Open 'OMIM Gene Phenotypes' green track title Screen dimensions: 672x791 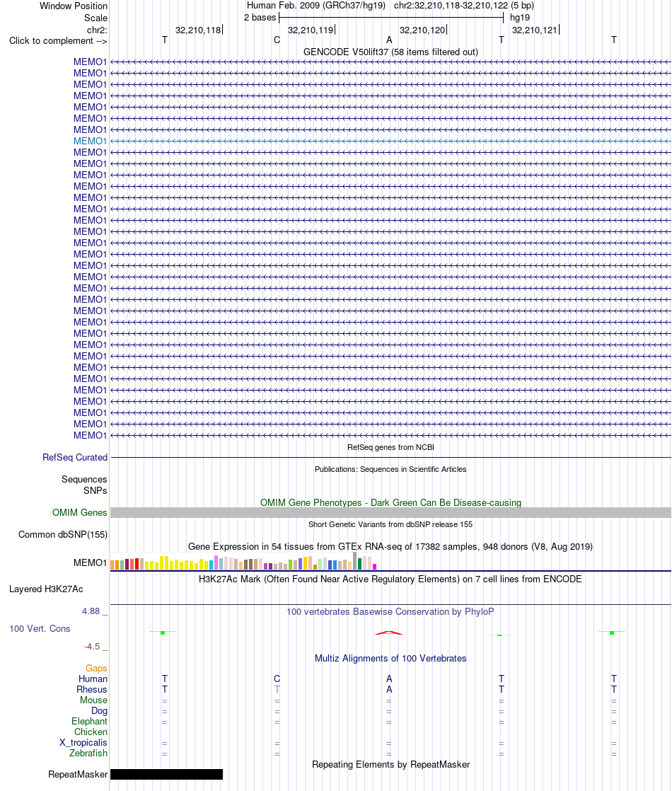(x=390, y=503)
